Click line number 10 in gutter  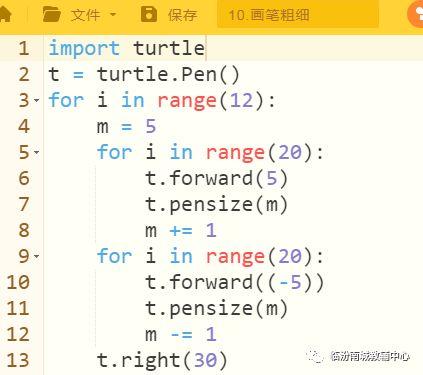coord(18,282)
